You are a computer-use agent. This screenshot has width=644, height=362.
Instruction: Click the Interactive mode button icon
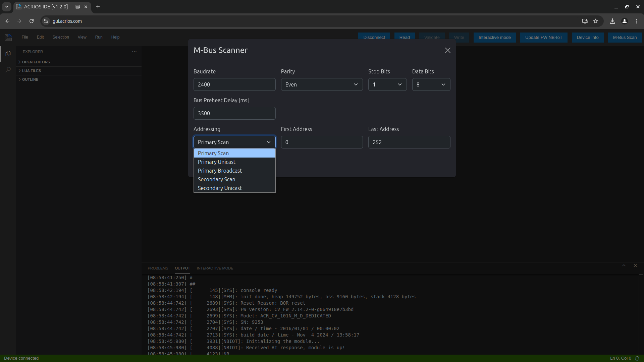click(494, 37)
